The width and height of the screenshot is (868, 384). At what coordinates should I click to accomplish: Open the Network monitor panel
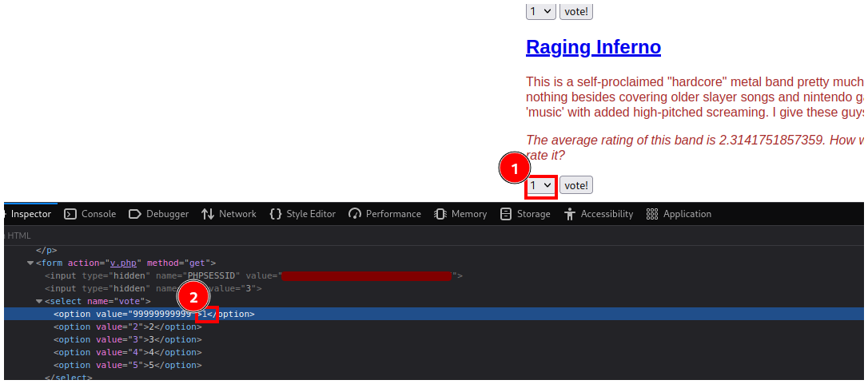[229, 214]
